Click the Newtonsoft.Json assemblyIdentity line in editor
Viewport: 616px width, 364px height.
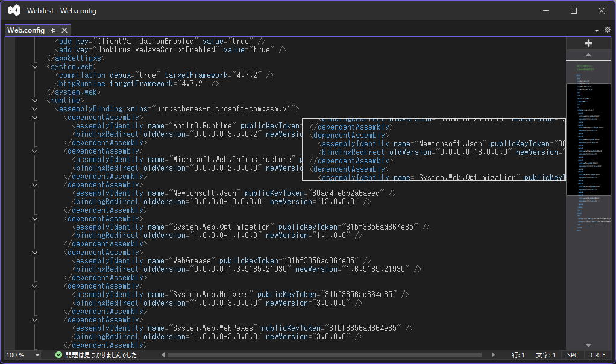click(x=234, y=193)
